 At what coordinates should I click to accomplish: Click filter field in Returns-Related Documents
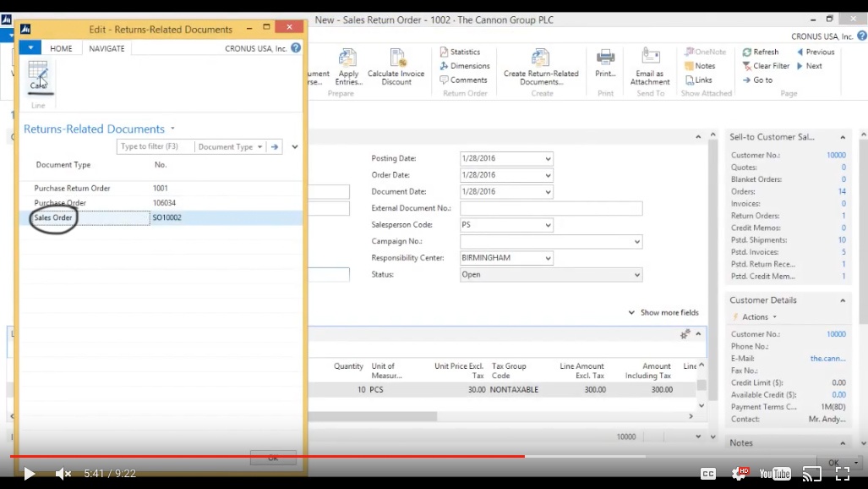click(x=156, y=146)
